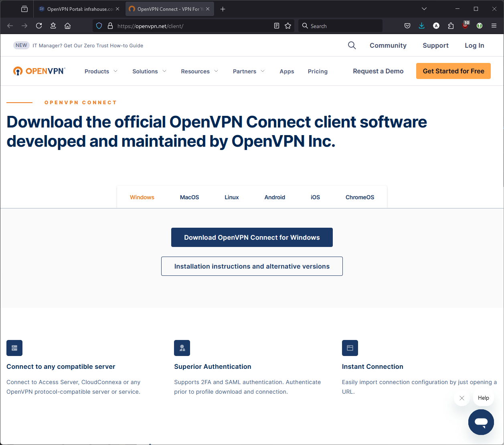Image resolution: width=504 pixels, height=445 pixels.
Task: Open the Pricing nav link
Action: point(318,71)
